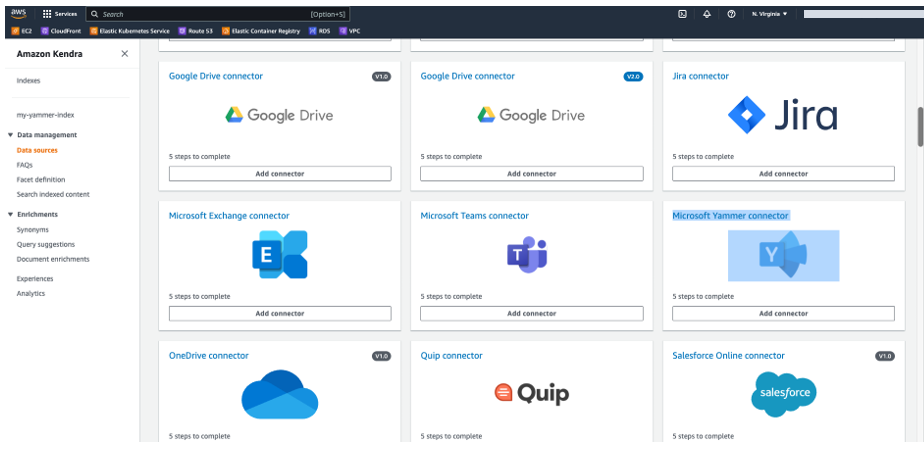Add the Microsoft Yammer connector
The image size is (924, 464).
(783, 314)
